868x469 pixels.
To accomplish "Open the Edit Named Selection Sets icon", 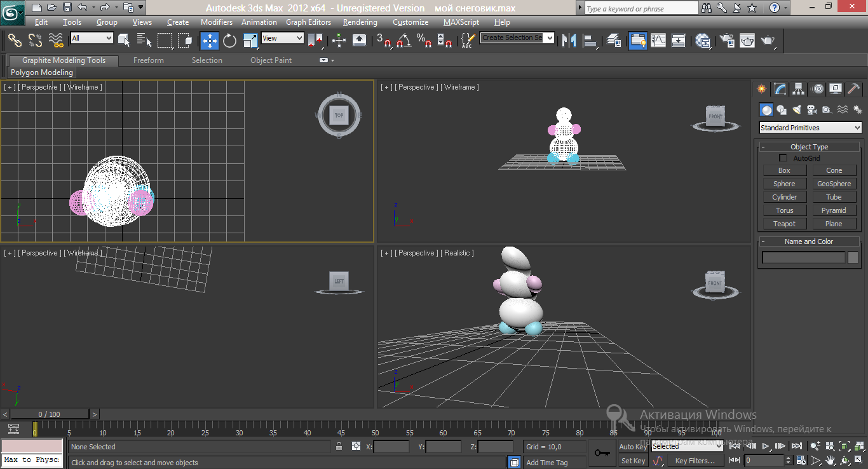I will pyautogui.click(x=468, y=41).
